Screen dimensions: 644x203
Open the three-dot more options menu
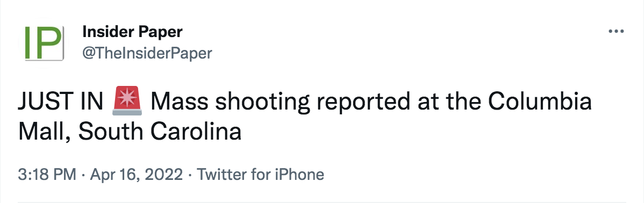point(616,32)
